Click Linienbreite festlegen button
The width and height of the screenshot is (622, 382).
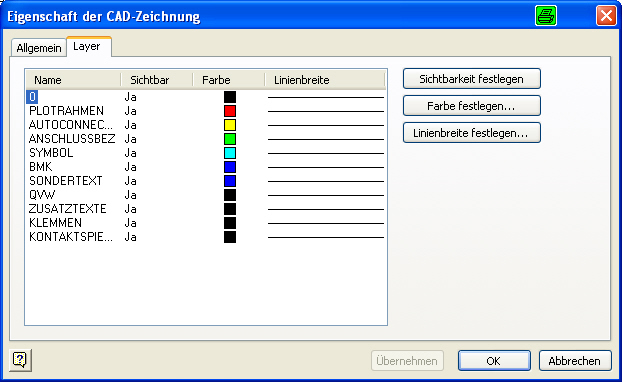(471, 133)
